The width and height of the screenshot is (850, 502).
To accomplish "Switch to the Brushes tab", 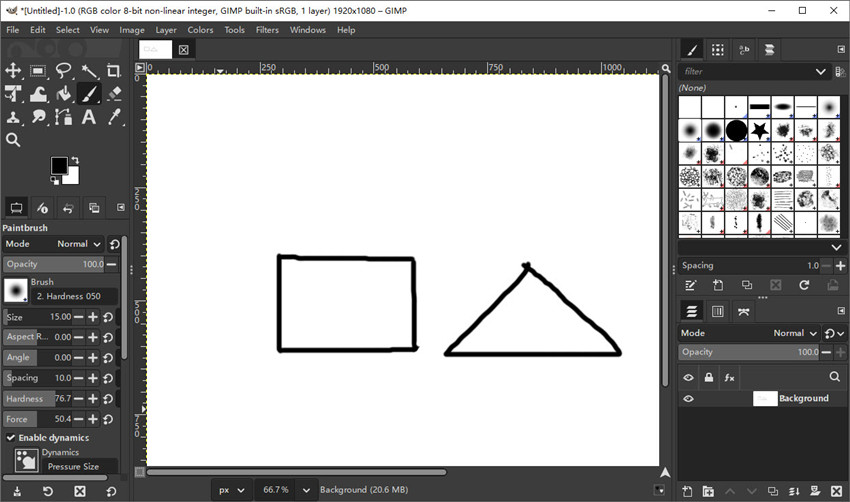I will click(692, 50).
